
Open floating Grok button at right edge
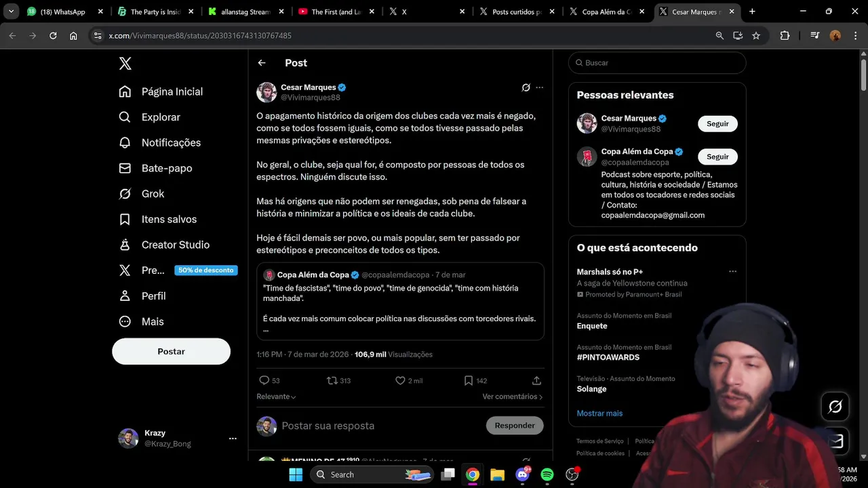pos(835,407)
